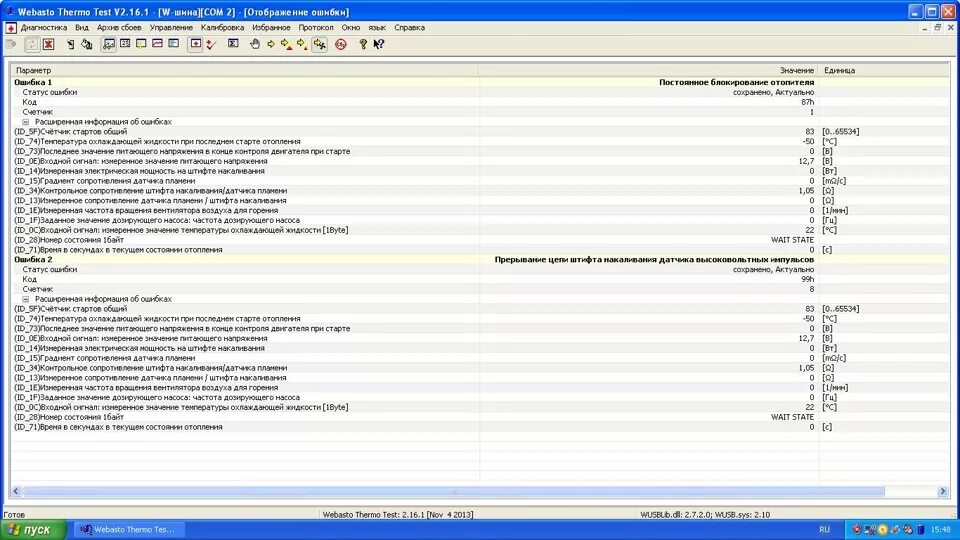The height and width of the screenshot is (540, 960).
Task: Open the Диагностика menu
Action: point(44,28)
